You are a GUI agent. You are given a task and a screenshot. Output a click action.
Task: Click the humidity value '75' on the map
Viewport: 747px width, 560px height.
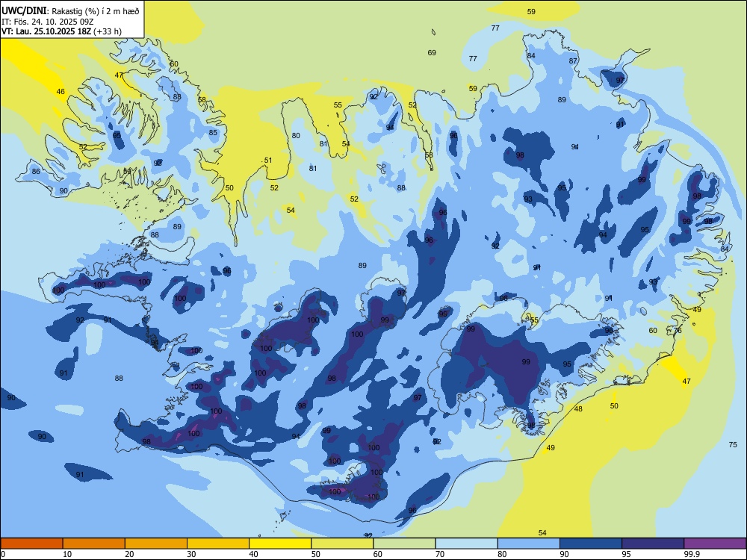point(733,445)
